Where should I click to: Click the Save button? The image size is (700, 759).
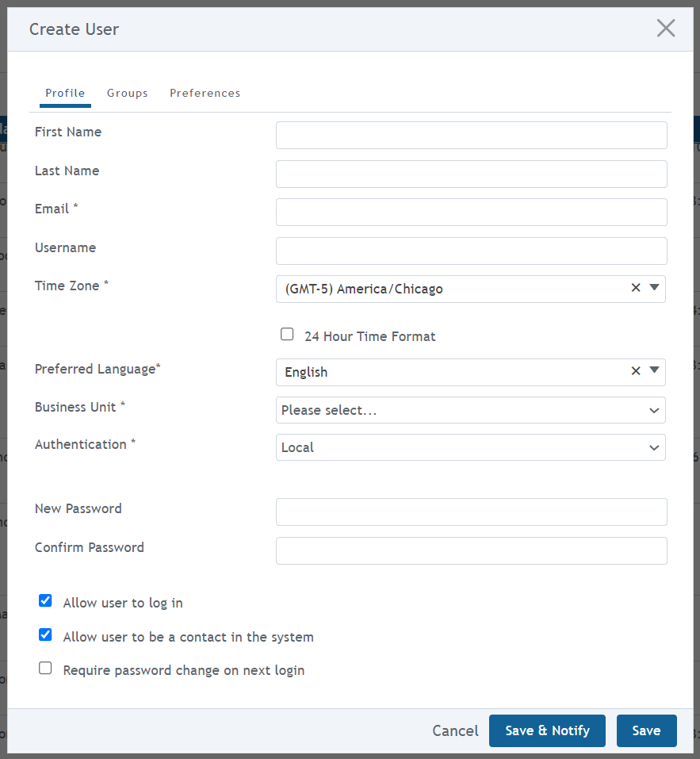tap(646, 731)
